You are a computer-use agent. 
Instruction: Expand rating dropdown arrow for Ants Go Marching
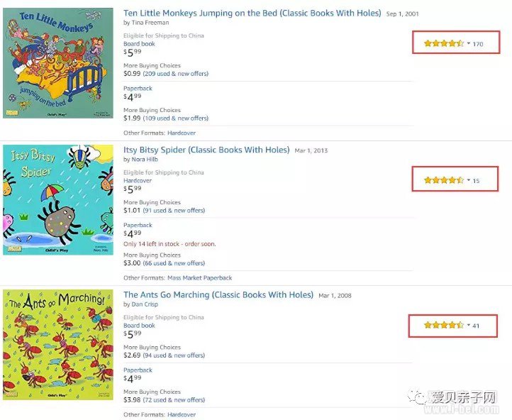pyautogui.click(x=469, y=326)
